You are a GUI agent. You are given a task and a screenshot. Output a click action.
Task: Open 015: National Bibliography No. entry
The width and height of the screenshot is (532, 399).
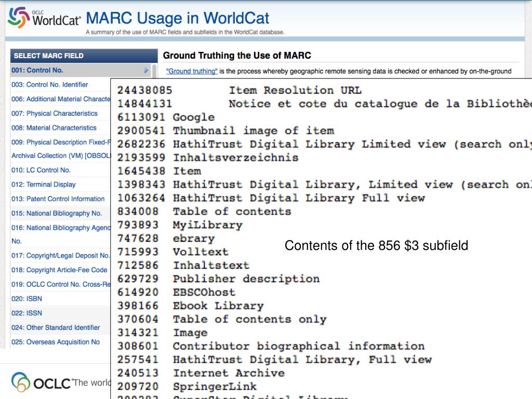pos(56,213)
